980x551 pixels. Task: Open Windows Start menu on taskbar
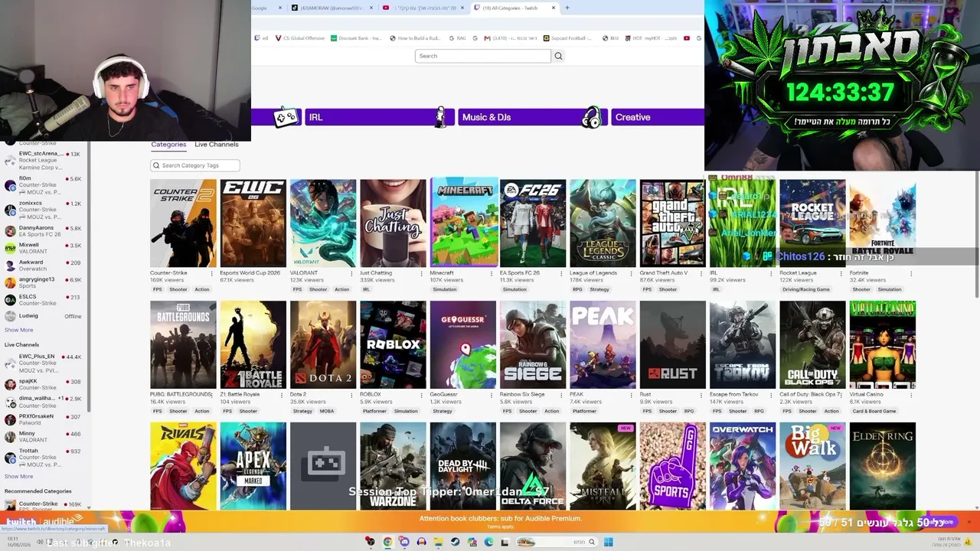[x=609, y=543]
